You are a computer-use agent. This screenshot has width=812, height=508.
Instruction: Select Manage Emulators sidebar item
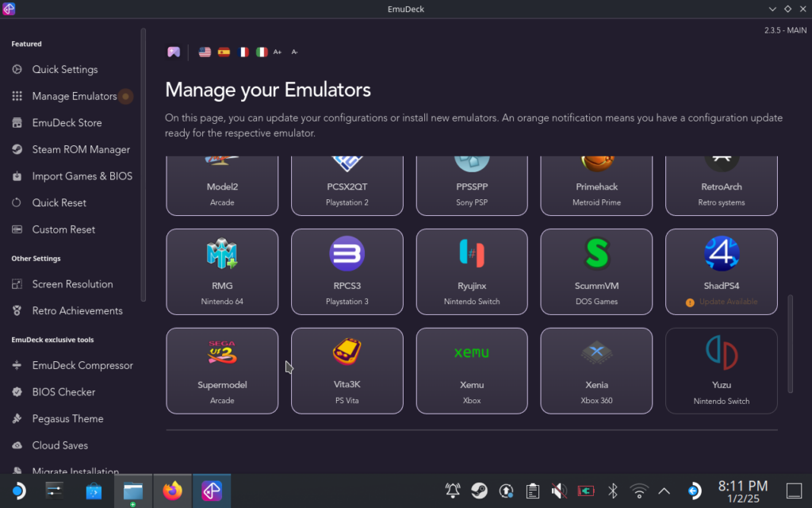pyautogui.click(x=74, y=96)
